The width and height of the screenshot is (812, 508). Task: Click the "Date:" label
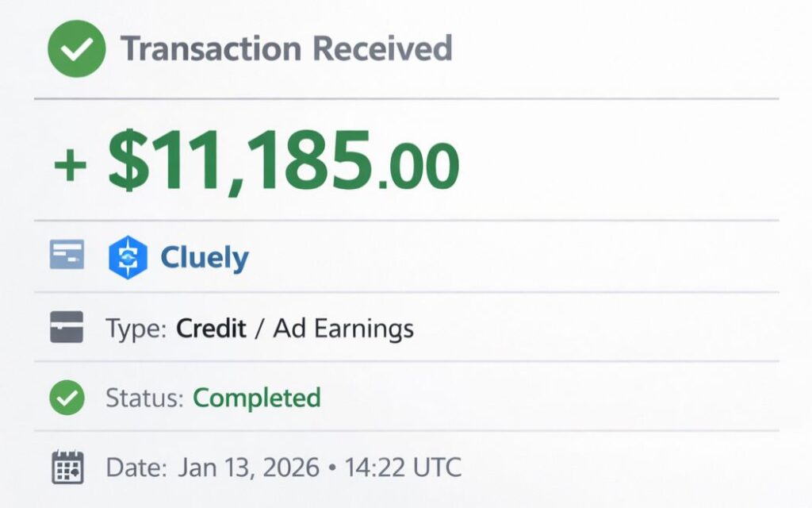(x=136, y=468)
